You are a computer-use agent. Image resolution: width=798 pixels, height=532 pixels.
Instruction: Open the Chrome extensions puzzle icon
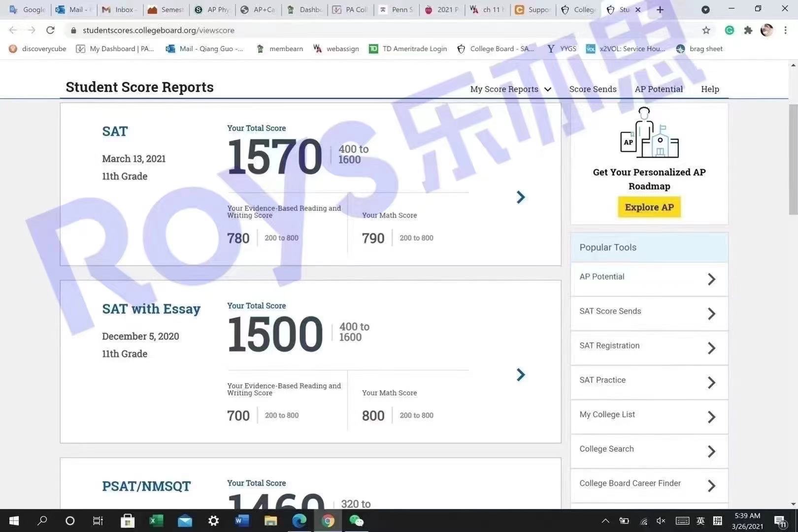(748, 30)
